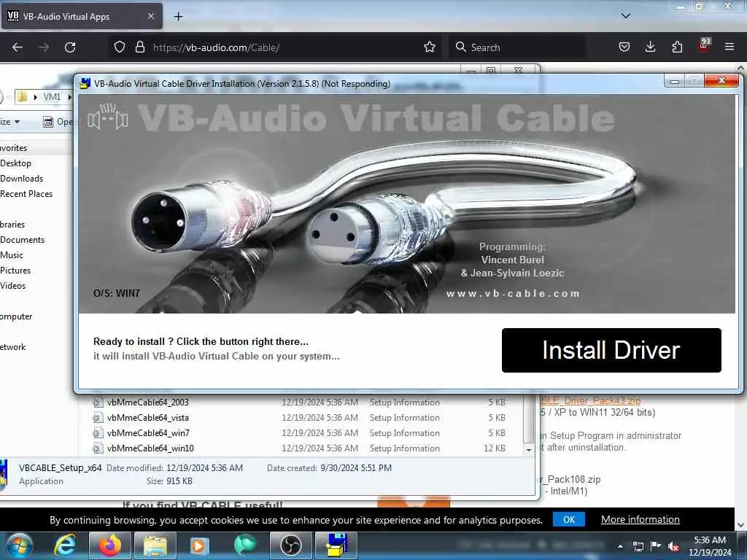Close the VB-Audio installer window

point(721,80)
